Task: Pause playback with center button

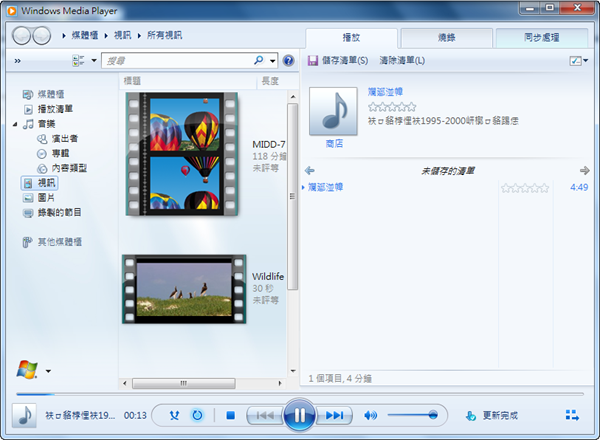Action: [300, 415]
